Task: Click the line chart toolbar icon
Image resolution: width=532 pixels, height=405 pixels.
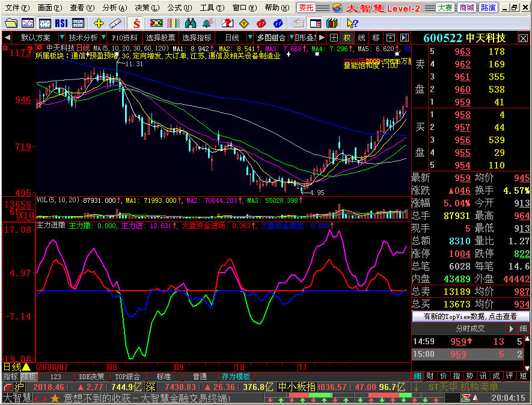Action: pyautogui.click(x=28, y=23)
